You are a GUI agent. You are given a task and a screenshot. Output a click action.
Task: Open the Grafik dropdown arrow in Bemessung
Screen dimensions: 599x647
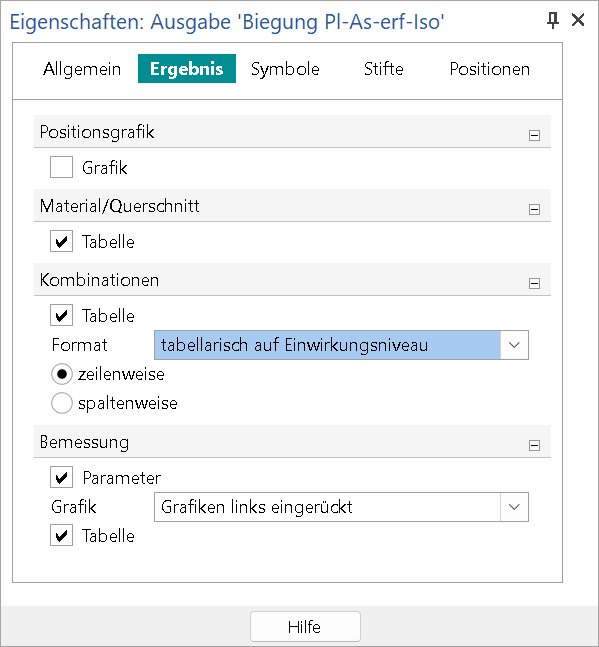514,507
